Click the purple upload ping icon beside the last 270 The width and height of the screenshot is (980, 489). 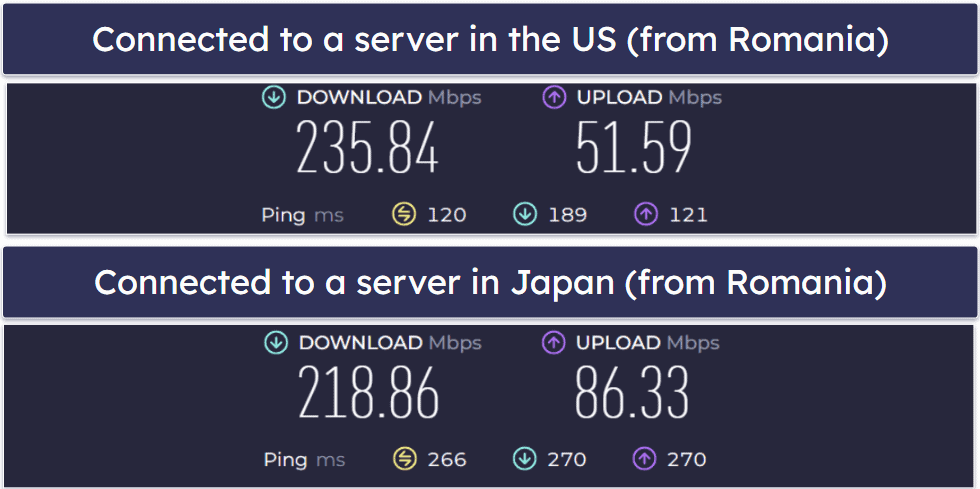tap(645, 460)
